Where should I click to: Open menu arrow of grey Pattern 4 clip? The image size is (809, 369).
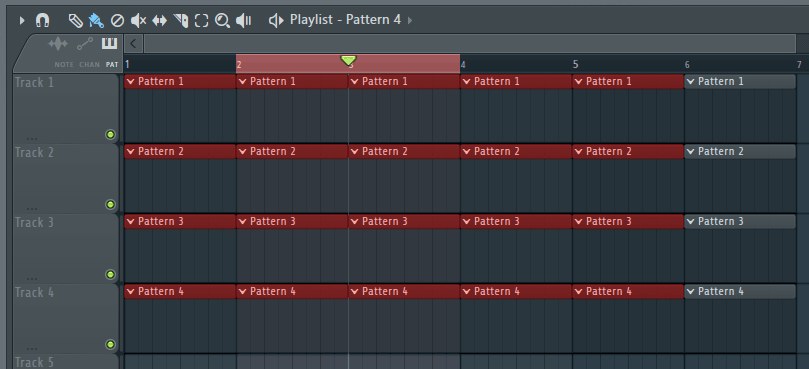pyautogui.click(x=691, y=292)
